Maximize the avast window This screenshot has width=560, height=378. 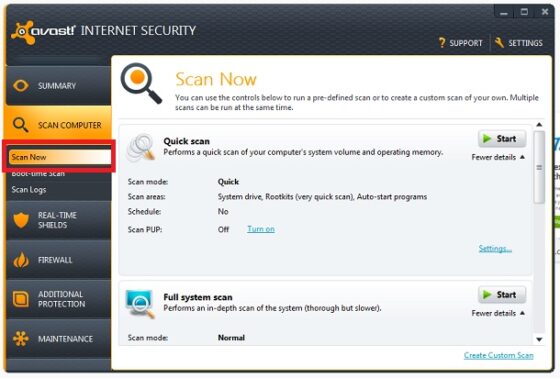[524, 12]
